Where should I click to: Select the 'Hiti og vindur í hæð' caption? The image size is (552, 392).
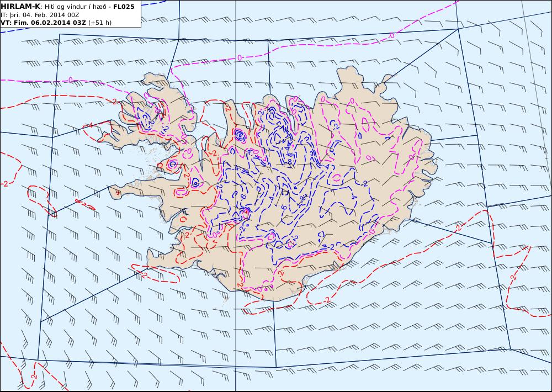click(76, 7)
